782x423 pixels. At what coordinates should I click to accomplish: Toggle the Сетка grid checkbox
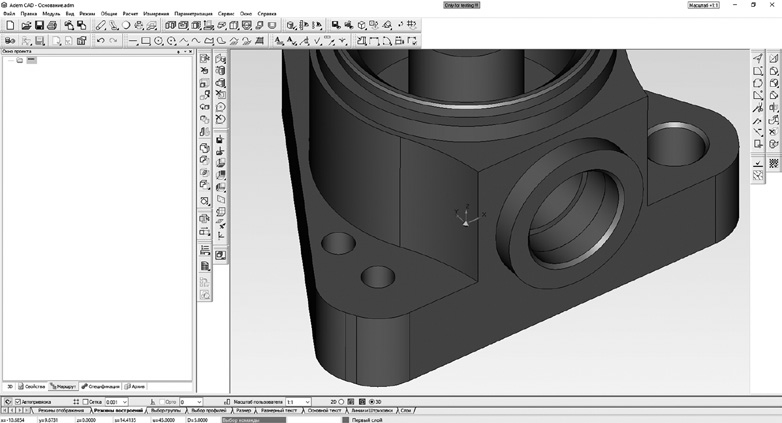87,401
